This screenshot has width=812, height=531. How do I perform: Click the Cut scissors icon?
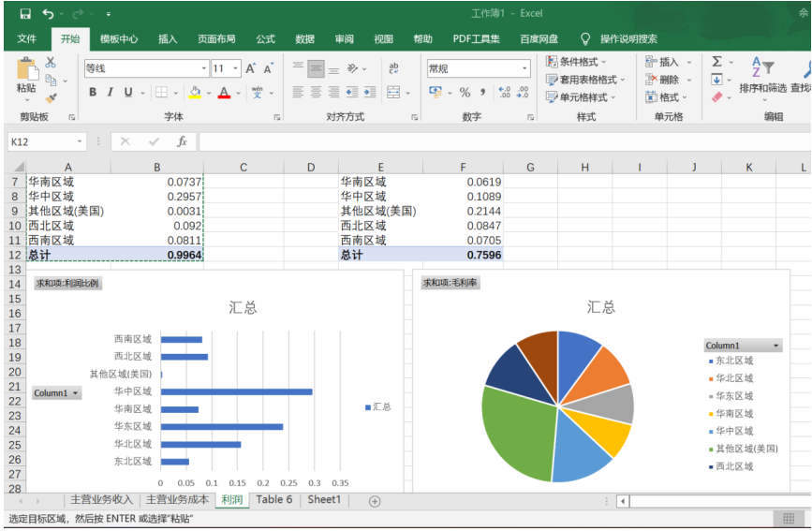(51, 62)
